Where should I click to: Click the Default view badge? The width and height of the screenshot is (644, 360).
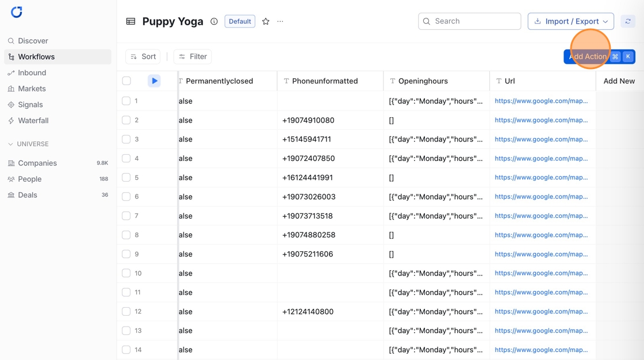[240, 21]
